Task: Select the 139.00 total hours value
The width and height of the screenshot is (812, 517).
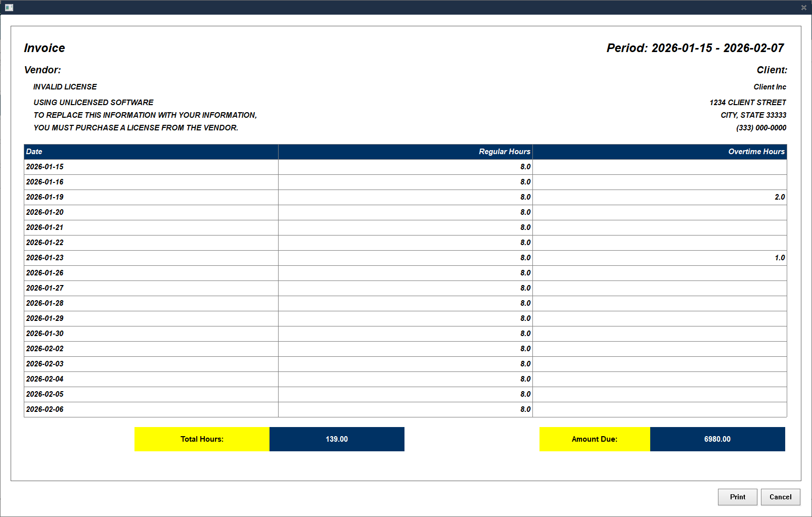Action: click(337, 439)
